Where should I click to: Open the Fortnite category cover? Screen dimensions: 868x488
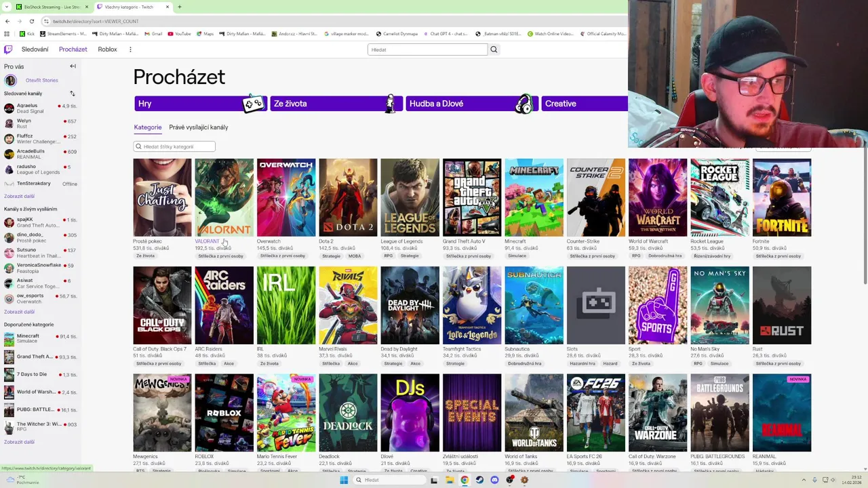(x=782, y=197)
